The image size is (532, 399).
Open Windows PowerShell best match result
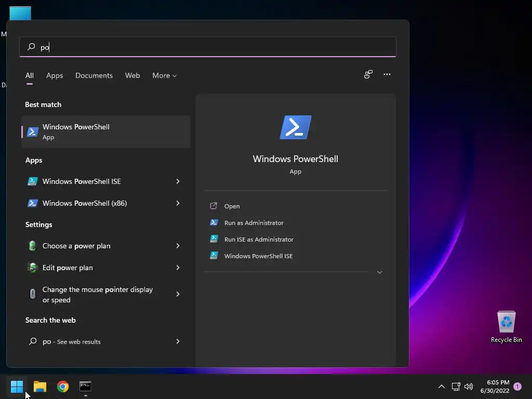[x=105, y=131]
